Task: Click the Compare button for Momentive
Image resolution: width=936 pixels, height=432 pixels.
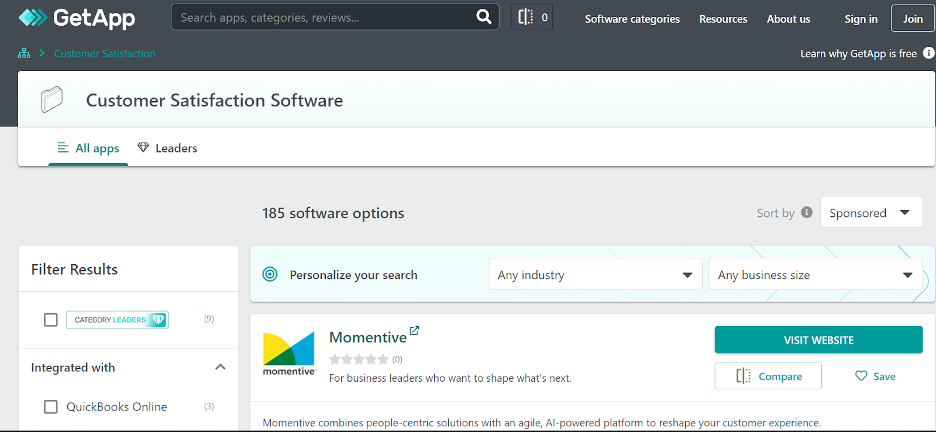Action: point(768,376)
